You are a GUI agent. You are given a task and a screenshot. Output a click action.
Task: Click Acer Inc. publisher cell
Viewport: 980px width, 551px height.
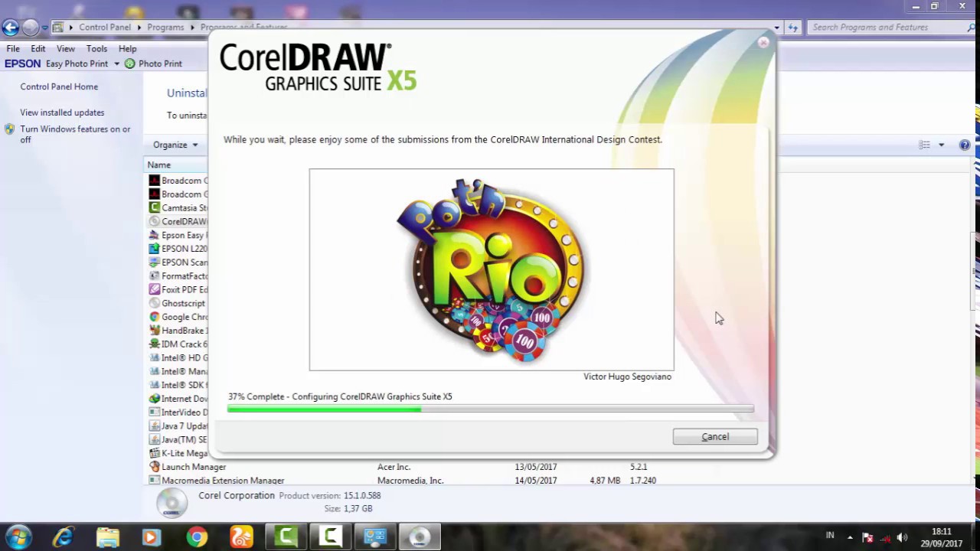pos(394,467)
